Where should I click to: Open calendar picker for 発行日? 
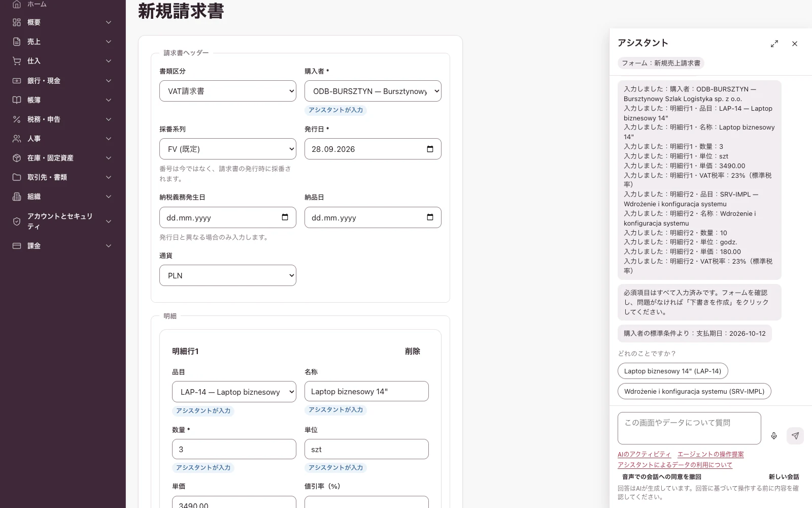click(430, 149)
